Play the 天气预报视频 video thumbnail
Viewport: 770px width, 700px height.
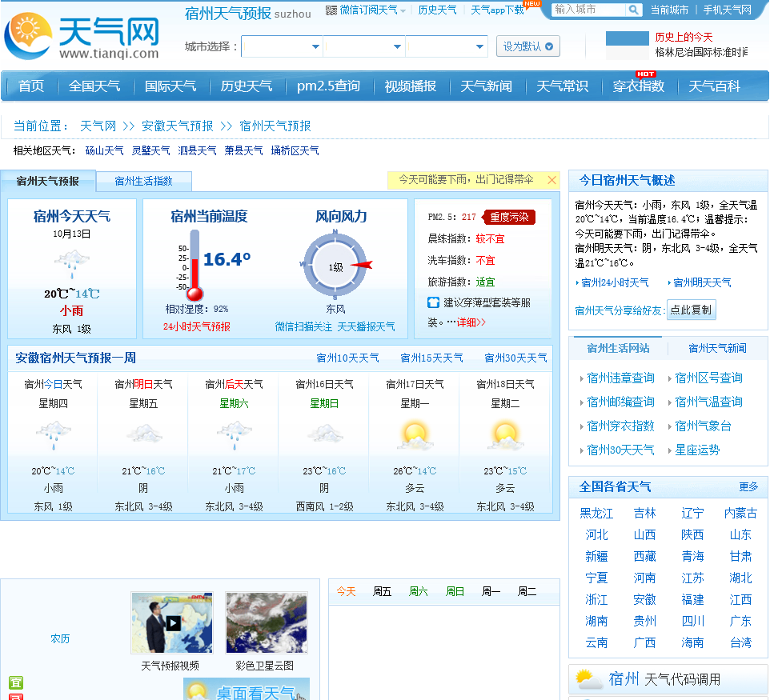pos(172,622)
